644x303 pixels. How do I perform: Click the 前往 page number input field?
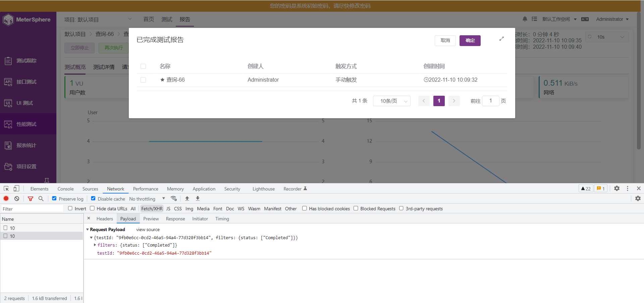[x=490, y=101]
